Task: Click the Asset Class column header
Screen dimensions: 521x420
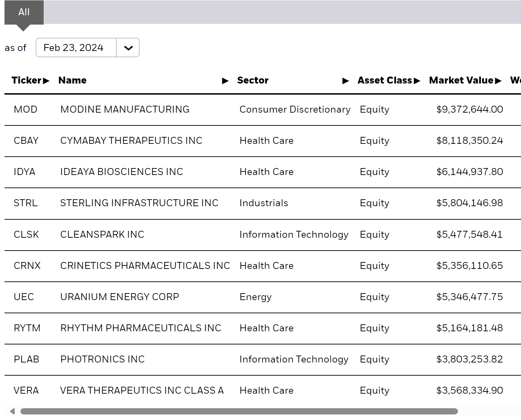Action: pyautogui.click(x=385, y=80)
